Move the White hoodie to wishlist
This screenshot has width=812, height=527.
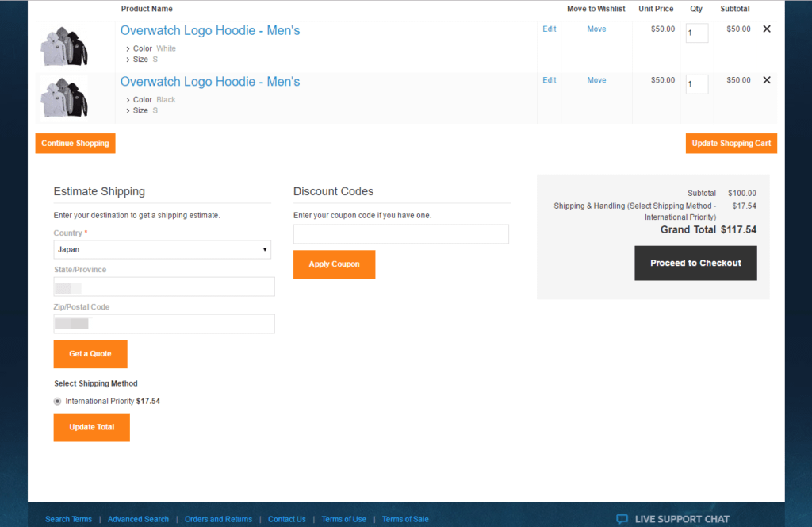(x=596, y=29)
